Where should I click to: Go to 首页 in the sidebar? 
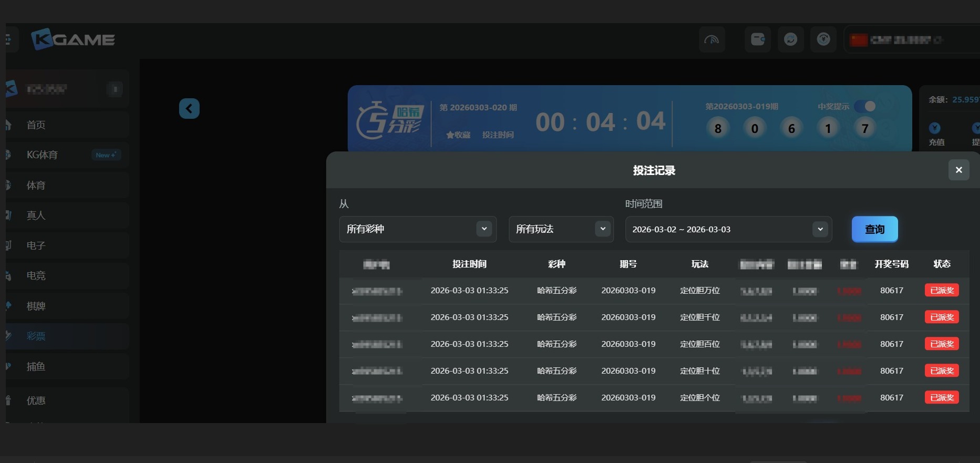pos(36,125)
